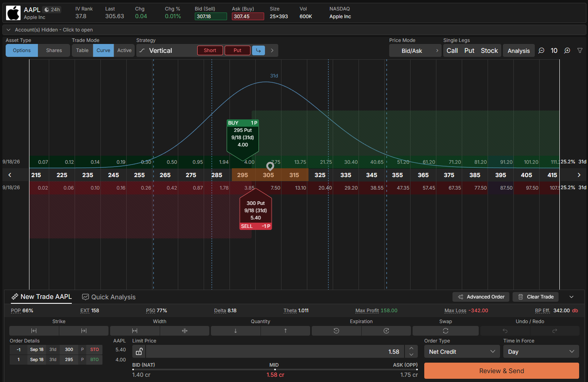Click the Sep 18 expiration on 300 leg
This screenshot has height=382, width=588.
pyautogui.click(x=37, y=350)
